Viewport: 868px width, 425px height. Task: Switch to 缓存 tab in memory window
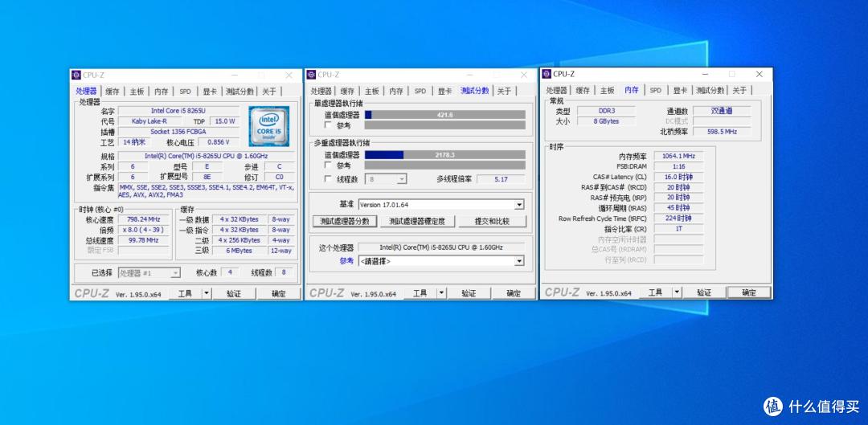[583, 90]
